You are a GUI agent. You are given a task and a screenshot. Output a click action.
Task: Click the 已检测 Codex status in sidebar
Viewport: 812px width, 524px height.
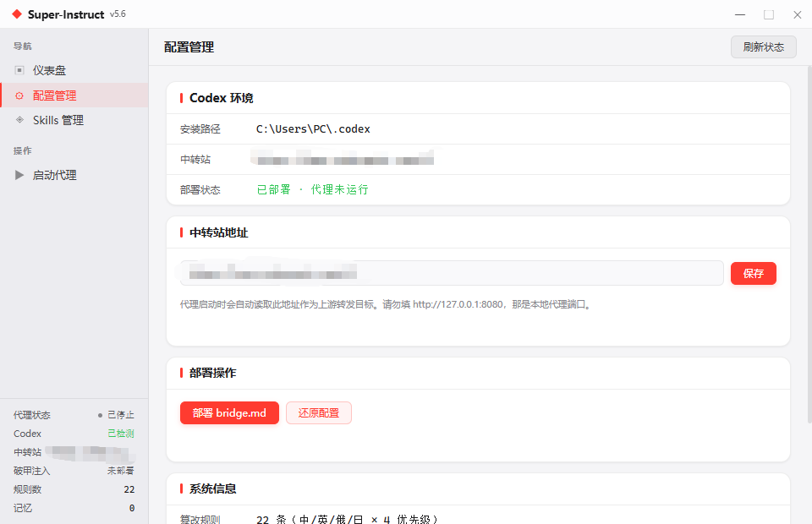(121, 434)
